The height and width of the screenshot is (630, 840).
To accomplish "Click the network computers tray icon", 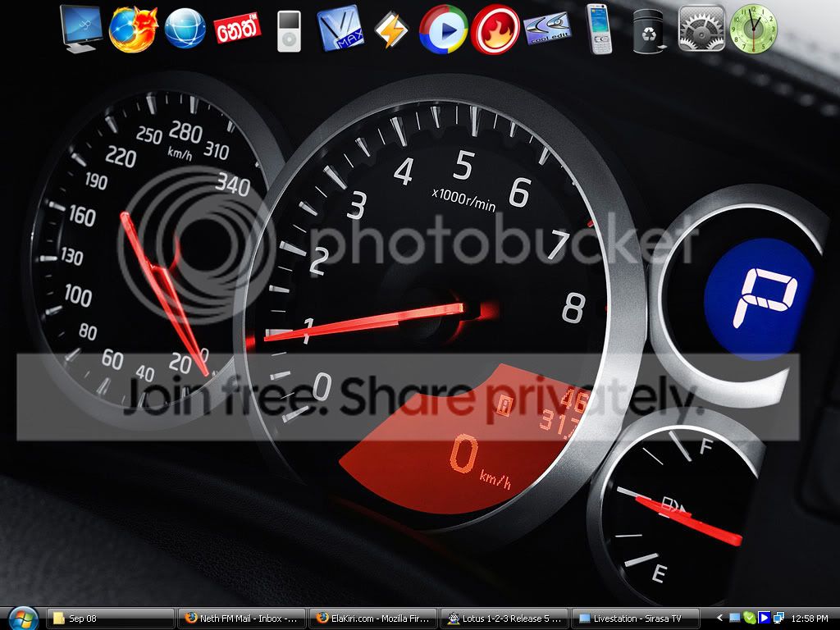I will tap(778, 619).
